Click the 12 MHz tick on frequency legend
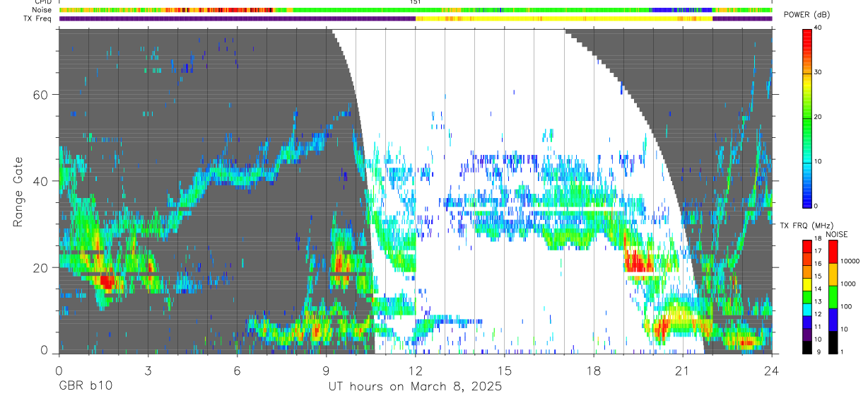Image resolution: width=868 pixels, height=401 pixels. (818, 314)
